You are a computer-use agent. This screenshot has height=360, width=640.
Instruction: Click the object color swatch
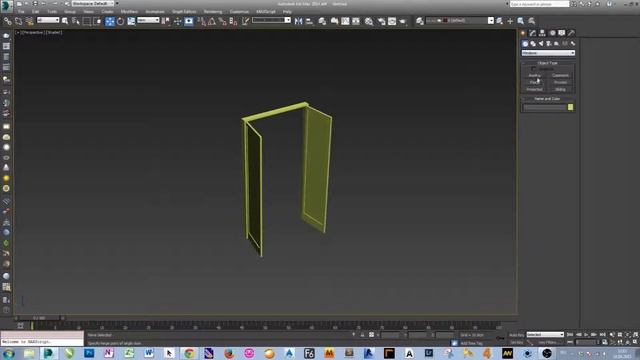pyautogui.click(x=570, y=107)
